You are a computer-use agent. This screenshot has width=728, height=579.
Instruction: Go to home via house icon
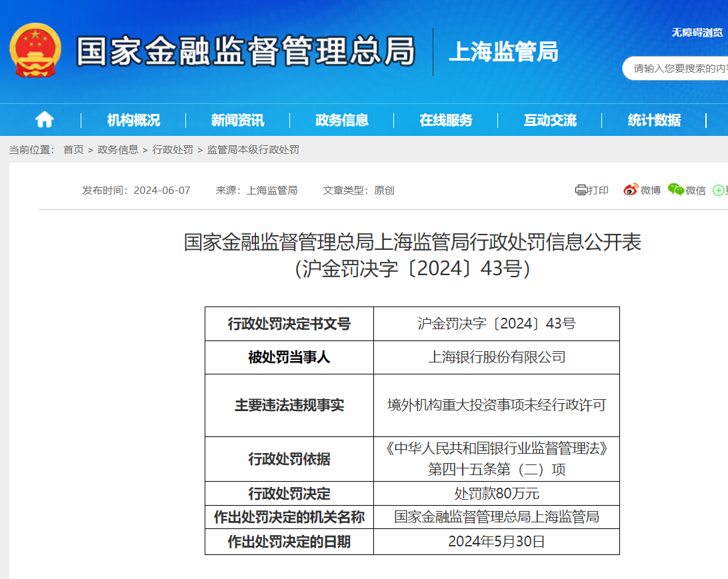click(45, 120)
